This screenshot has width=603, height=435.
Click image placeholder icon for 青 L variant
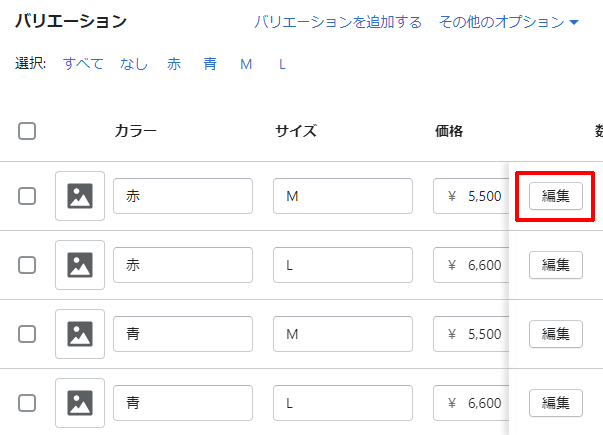(x=80, y=403)
